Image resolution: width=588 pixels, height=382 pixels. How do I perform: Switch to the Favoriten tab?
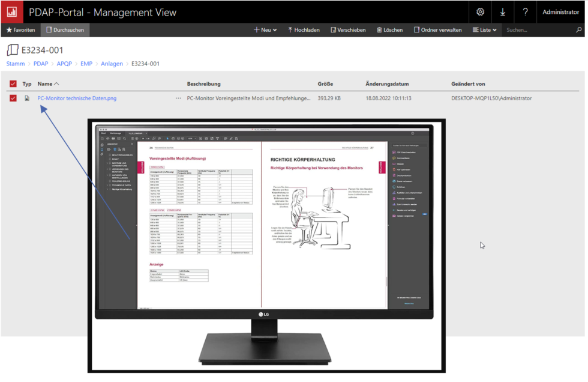click(x=20, y=29)
